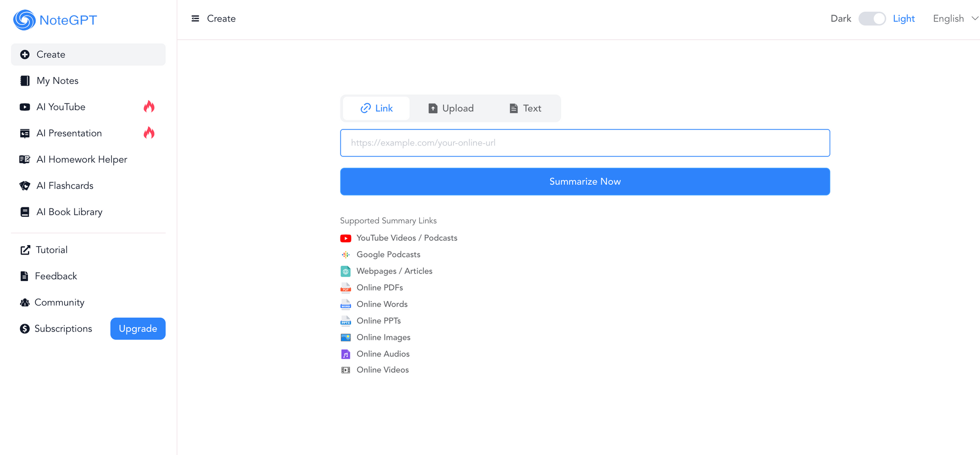Click the "Webpages / Articles" text
Screen dimensions: 980x455
point(394,271)
